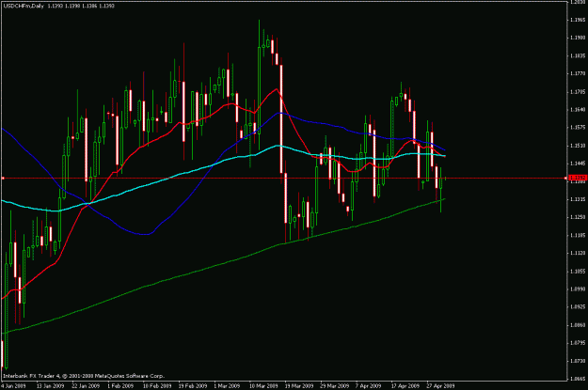
Task: Click the 1.1185 price scale value
Action: pyautogui.click(x=578, y=235)
